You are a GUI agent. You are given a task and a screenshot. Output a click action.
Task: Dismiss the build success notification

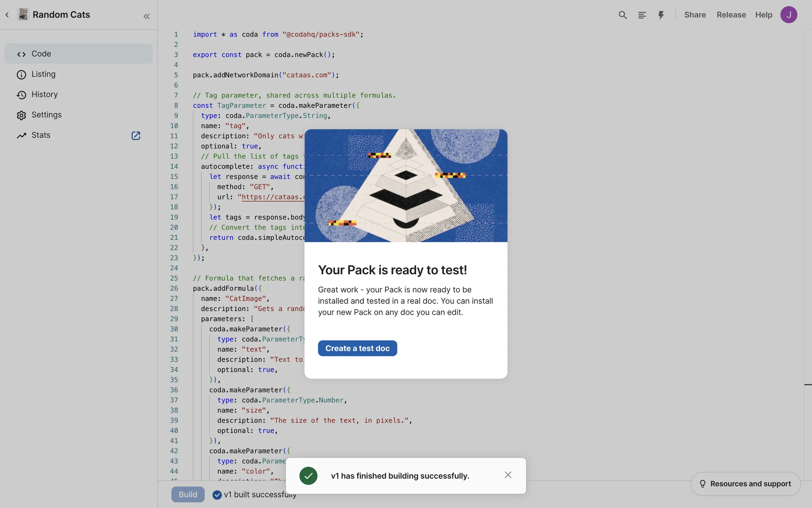tap(508, 475)
